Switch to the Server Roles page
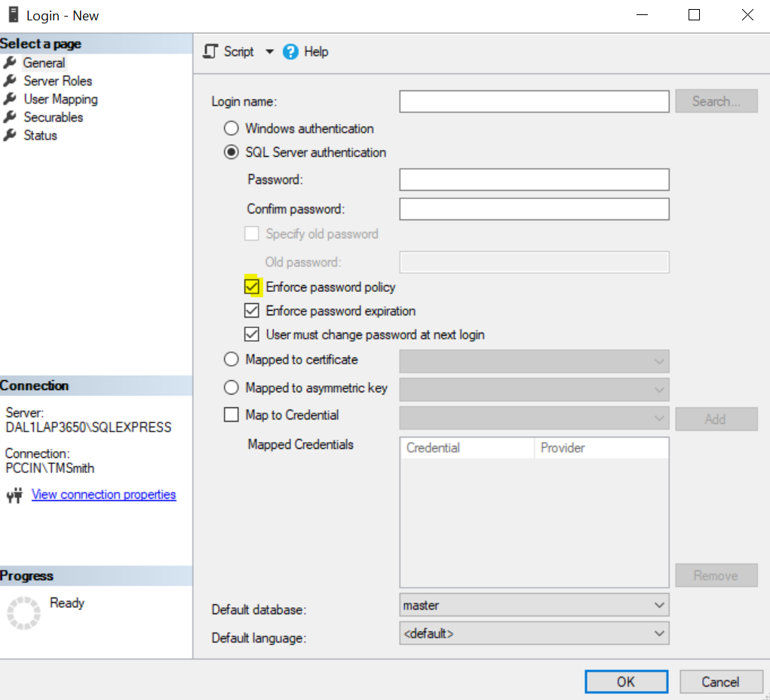 pos(58,81)
